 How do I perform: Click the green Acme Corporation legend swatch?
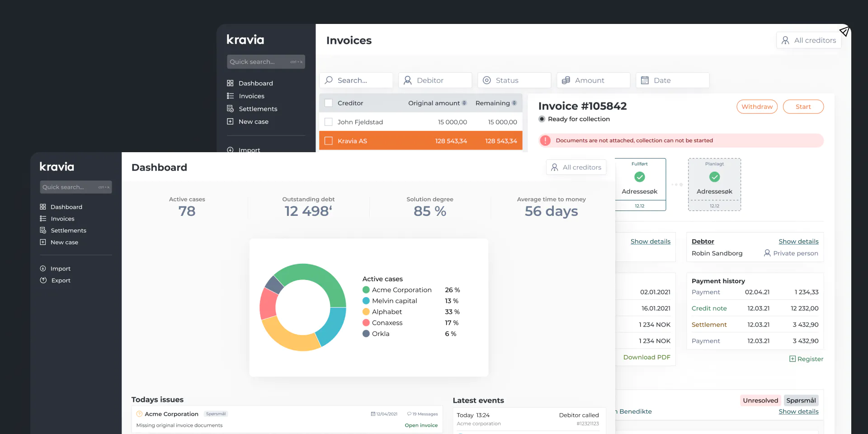tap(366, 290)
